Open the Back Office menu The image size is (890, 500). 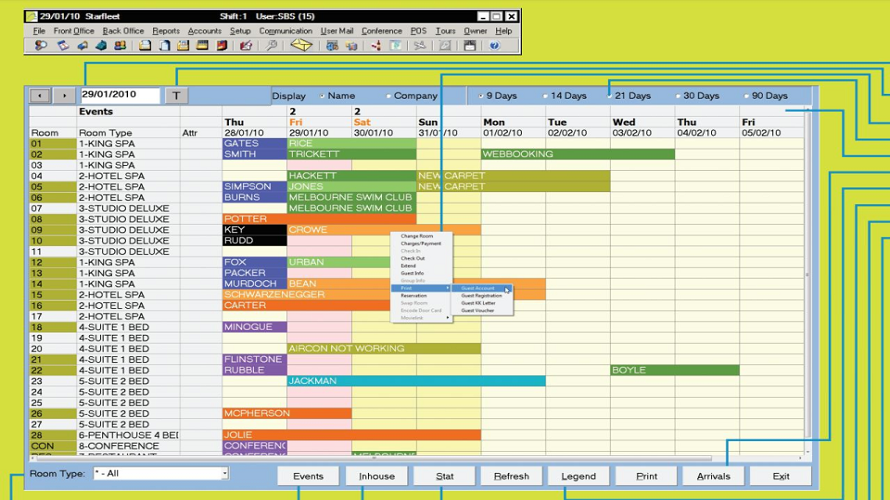click(123, 31)
